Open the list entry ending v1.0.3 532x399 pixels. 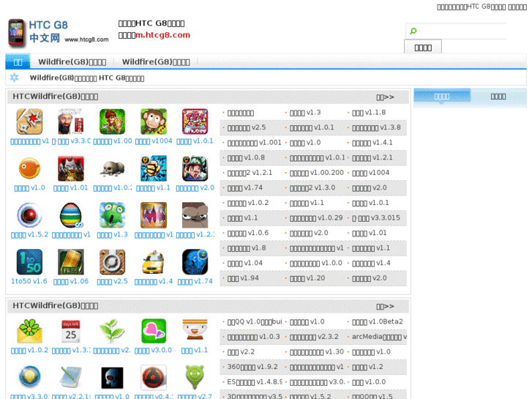253,337
